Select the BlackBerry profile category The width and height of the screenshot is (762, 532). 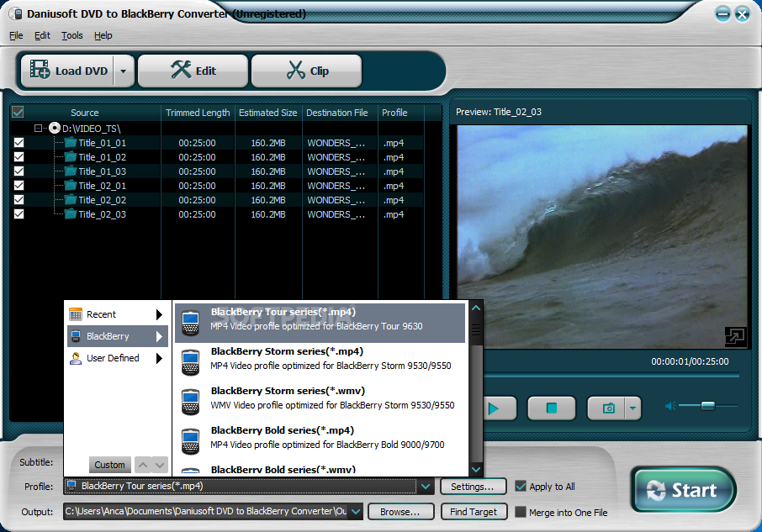point(117,336)
